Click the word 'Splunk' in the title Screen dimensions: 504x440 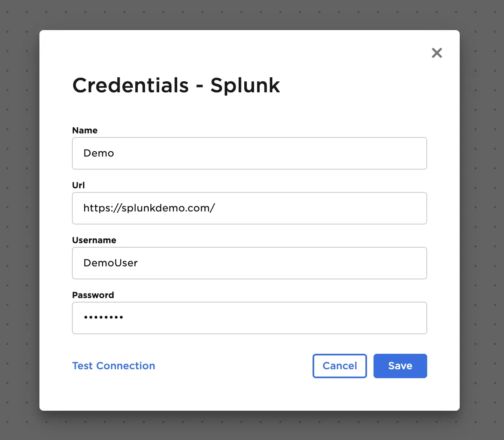[x=245, y=85]
